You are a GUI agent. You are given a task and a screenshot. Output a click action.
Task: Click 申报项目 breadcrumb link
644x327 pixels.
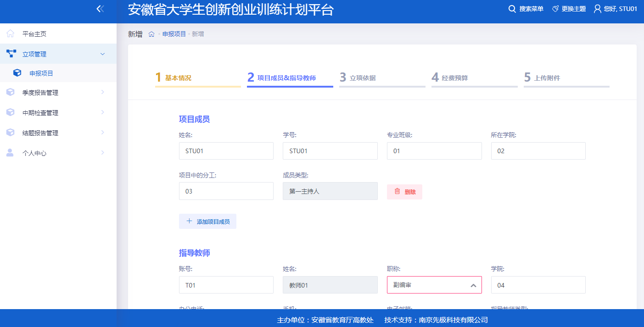[x=174, y=34]
